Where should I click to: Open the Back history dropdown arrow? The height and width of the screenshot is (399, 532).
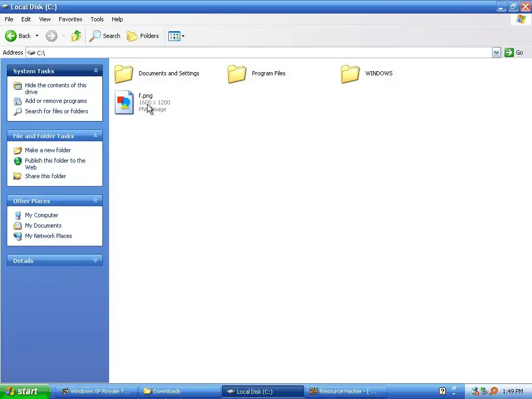(37, 36)
